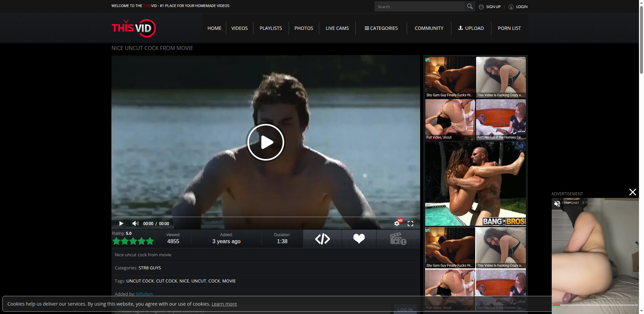Open the MOVIE tag link

229,281
